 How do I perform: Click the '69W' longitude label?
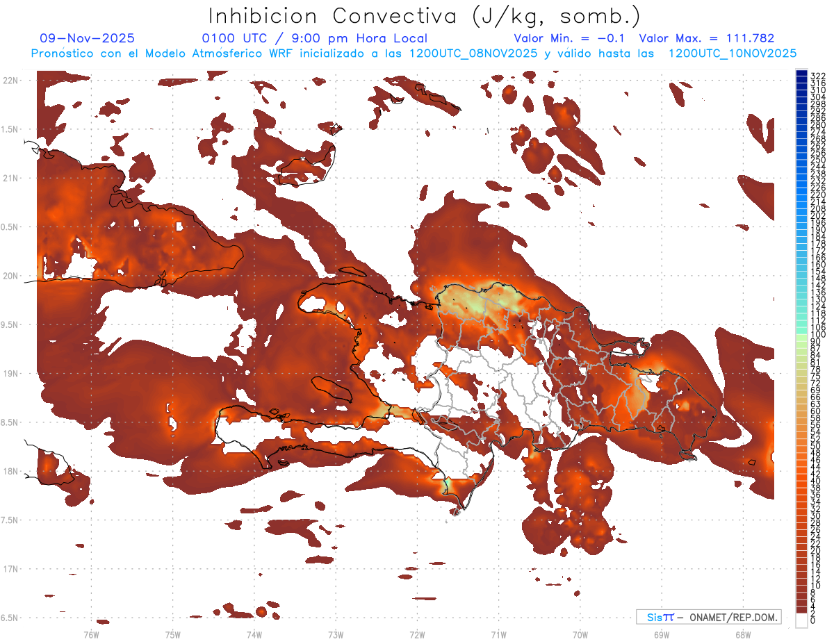pos(661,634)
